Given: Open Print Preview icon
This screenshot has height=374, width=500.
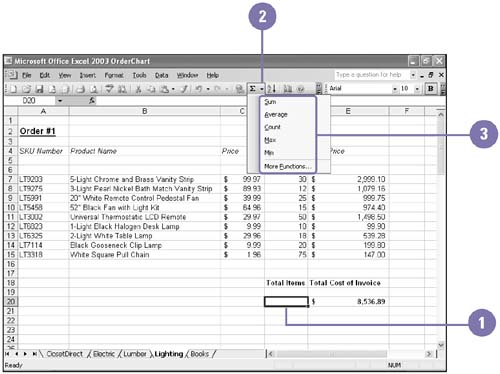Looking at the screenshot, I should 94,89.
